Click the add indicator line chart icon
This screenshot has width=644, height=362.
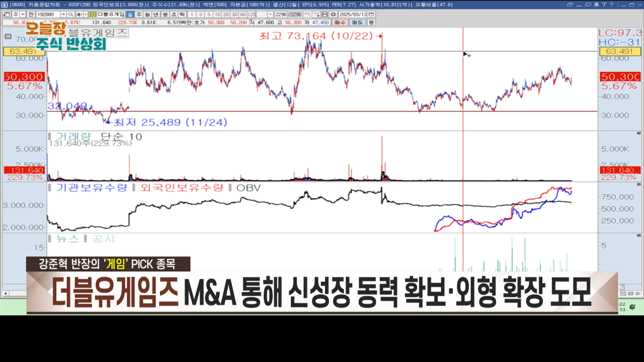(x=315, y=15)
